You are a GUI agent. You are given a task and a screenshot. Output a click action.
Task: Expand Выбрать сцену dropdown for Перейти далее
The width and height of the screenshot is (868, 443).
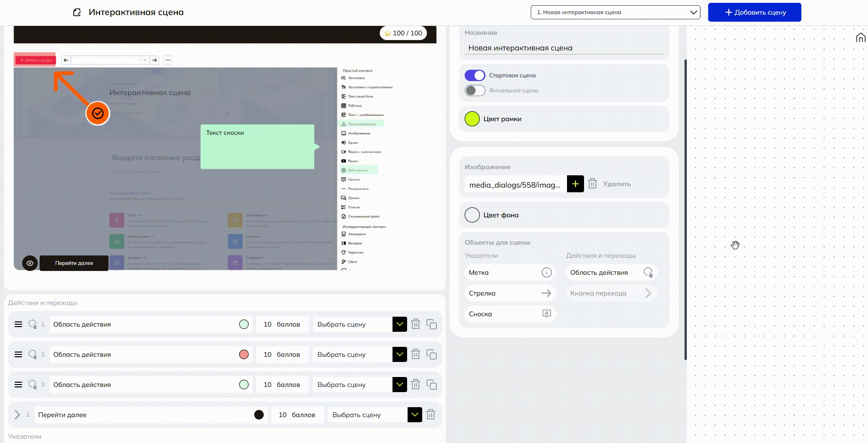(x=415, y=415)
